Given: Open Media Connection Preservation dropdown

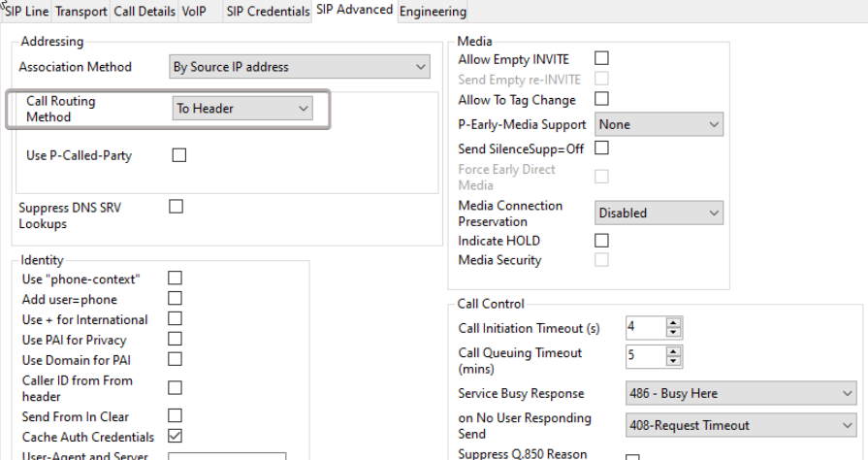Looking at the screenshot, I should tap(659, 213).
